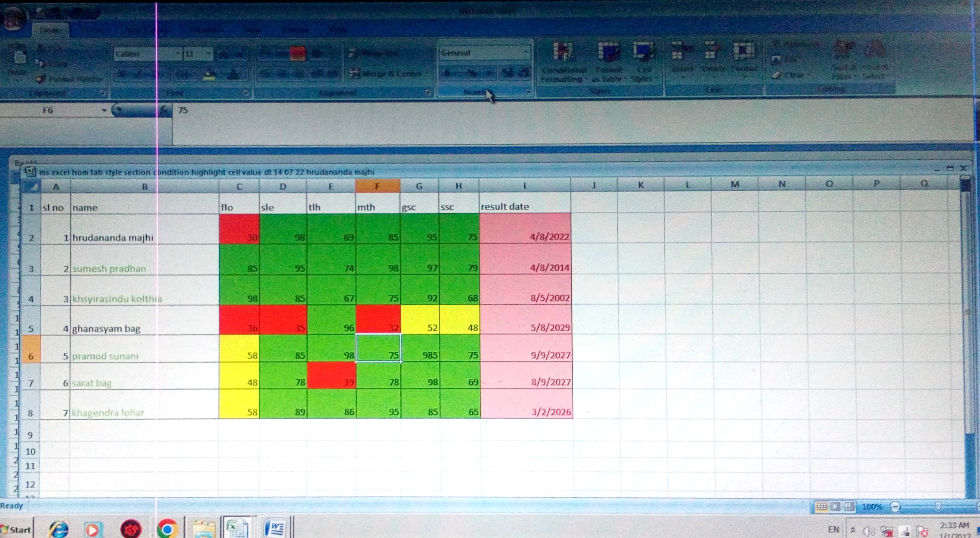
Task: Select column F header
Action: click(x=377, y=186)
